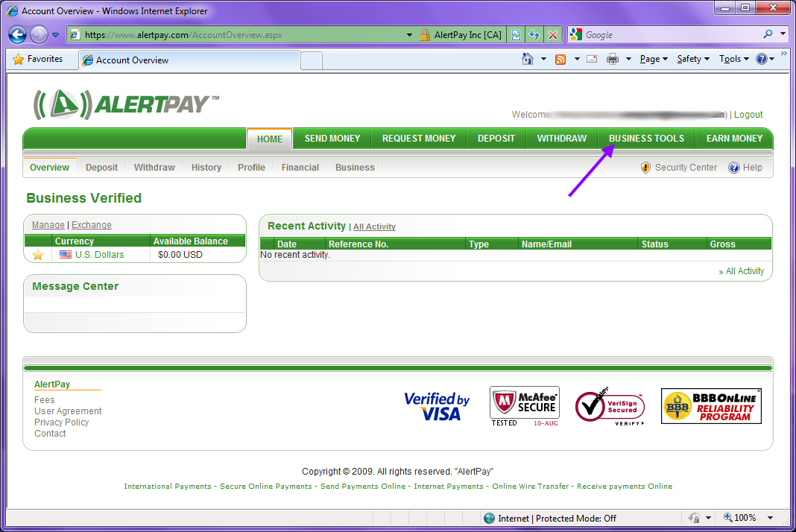This screenshot has height=532, width=796.
Task: Open the User Agreement footer link
Action: click(x=68, y=411)
